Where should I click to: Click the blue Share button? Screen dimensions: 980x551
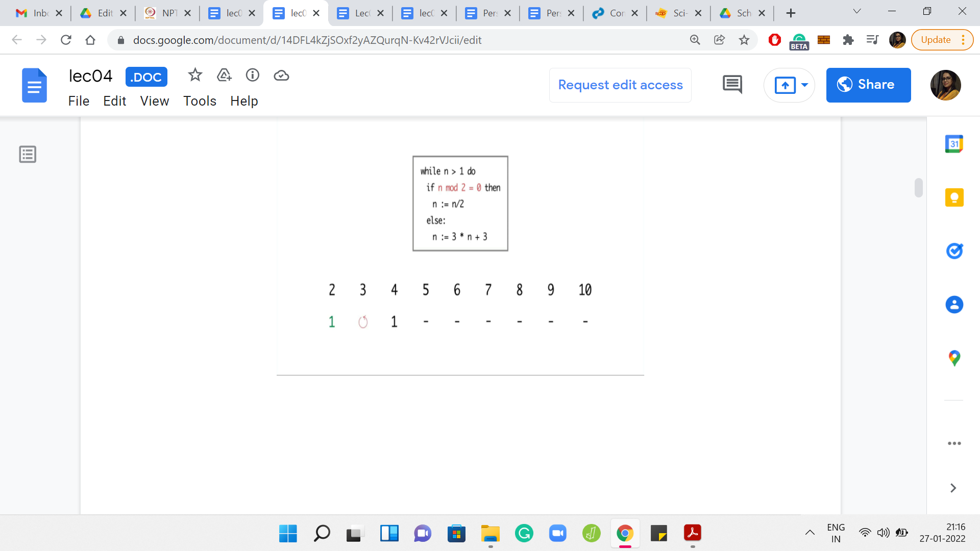click(868, 85)
